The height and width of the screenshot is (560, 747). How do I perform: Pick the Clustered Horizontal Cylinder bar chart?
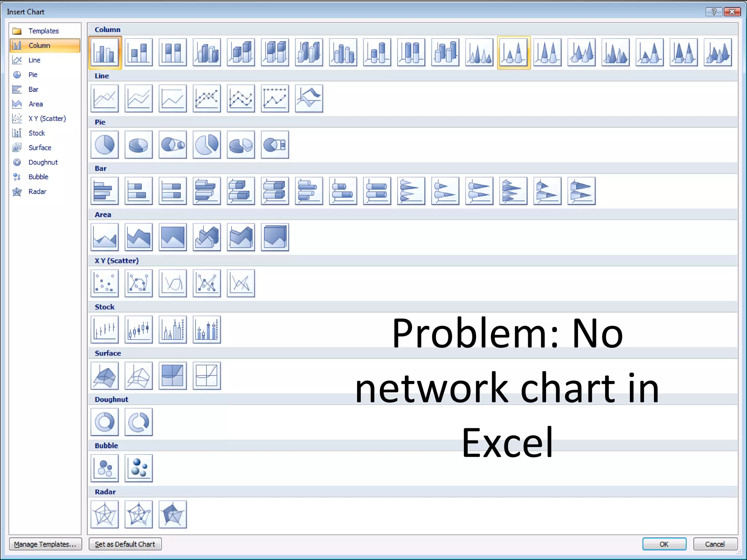309,191
